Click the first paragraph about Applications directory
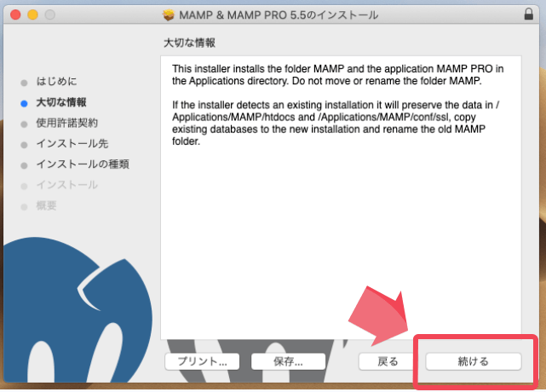Screen dimensions: 546x392 [338, 75]
